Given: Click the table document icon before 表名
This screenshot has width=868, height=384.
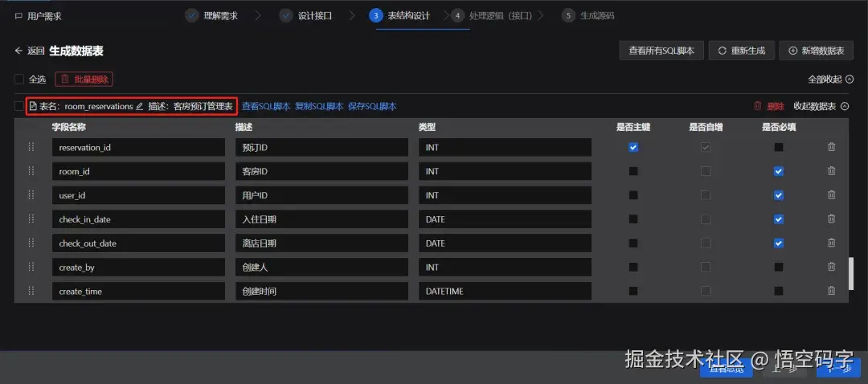Looking at the screenshot, I should pyautogui.click(x=33, y=106).
